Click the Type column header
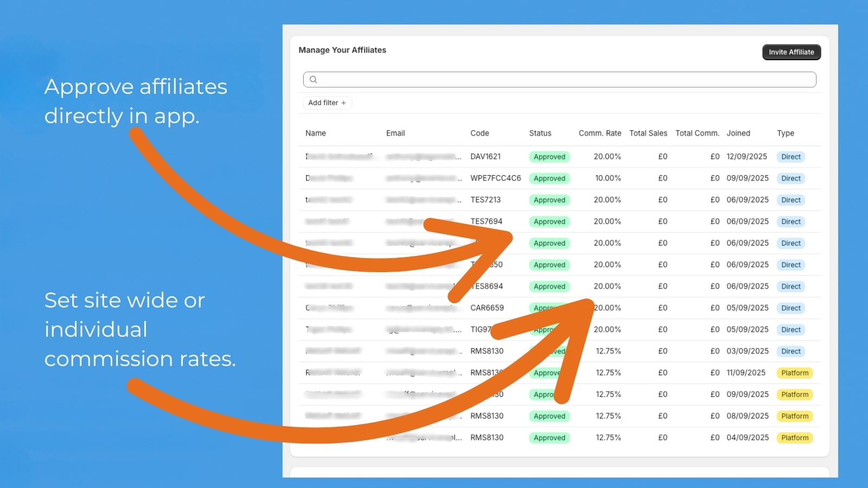The height and width of the screenshot is (488, 868). [786, 133]
